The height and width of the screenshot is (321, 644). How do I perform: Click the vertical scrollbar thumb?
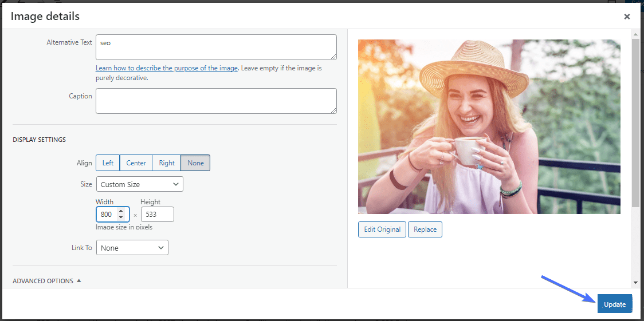(x=635, y=123)
